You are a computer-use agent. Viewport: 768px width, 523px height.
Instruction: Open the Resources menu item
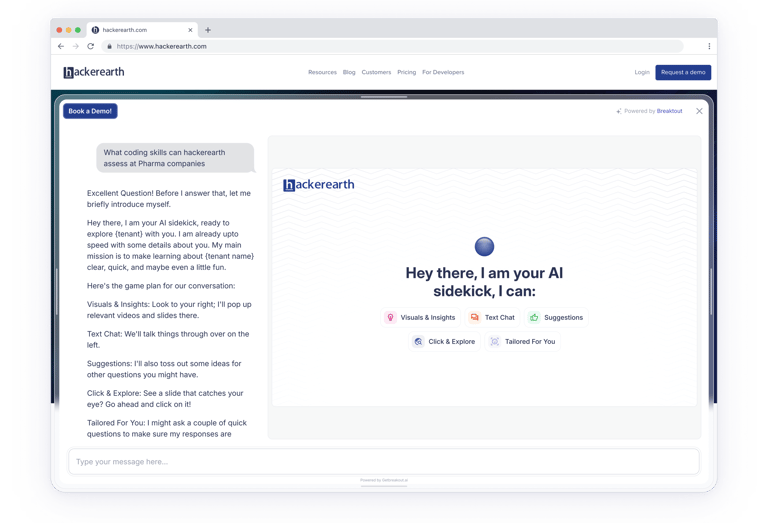(x=322, y=72)
